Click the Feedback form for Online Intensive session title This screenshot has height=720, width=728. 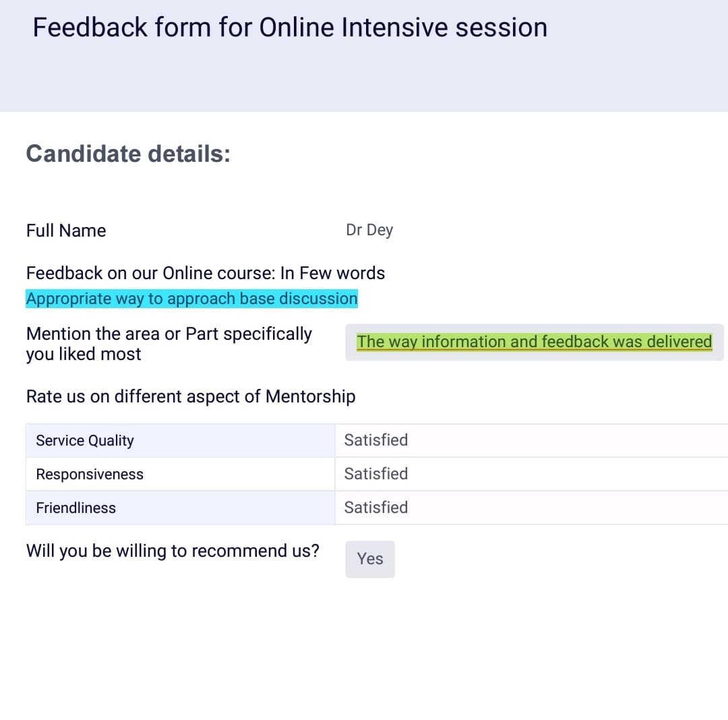pos(290,28)
